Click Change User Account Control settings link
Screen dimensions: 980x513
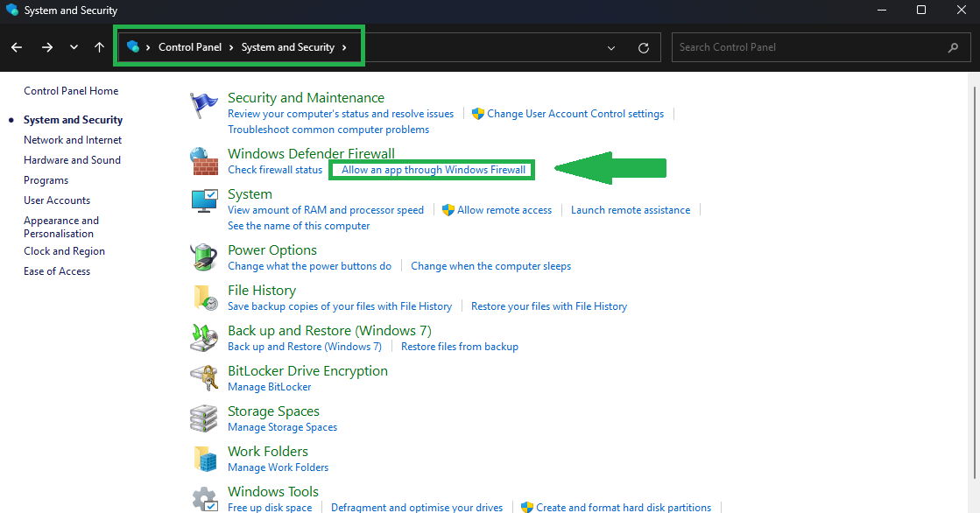tap(575, 114)
